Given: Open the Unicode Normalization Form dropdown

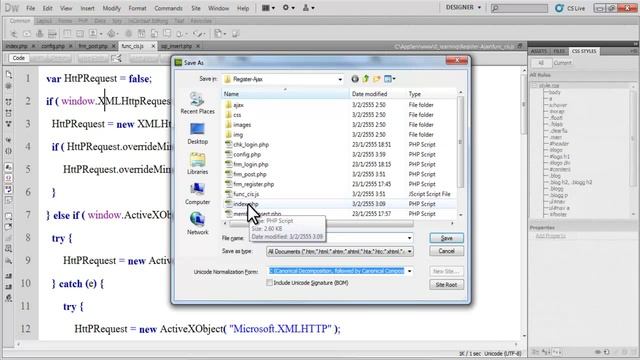Looking at the screenshot, I should click(x=409, y=271).
